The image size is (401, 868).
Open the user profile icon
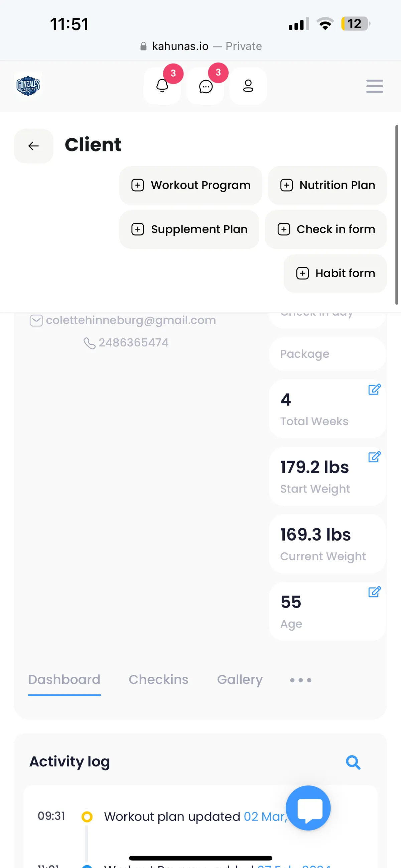coord(248,86)
